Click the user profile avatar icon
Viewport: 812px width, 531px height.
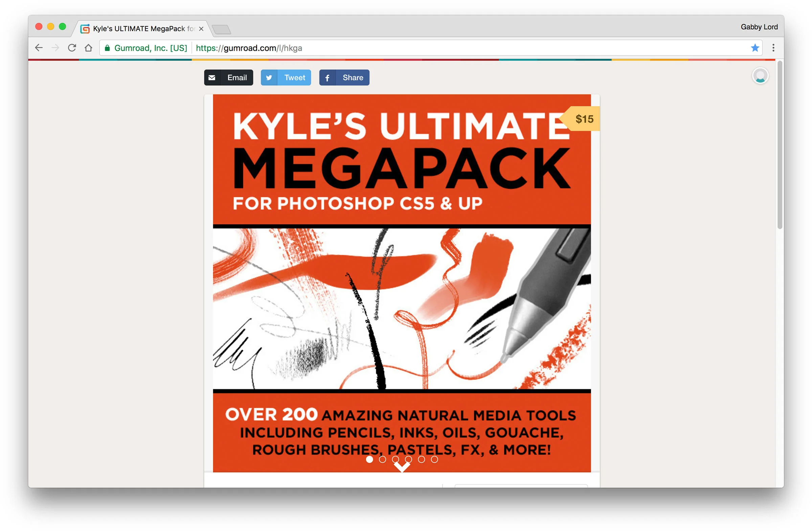760,75
